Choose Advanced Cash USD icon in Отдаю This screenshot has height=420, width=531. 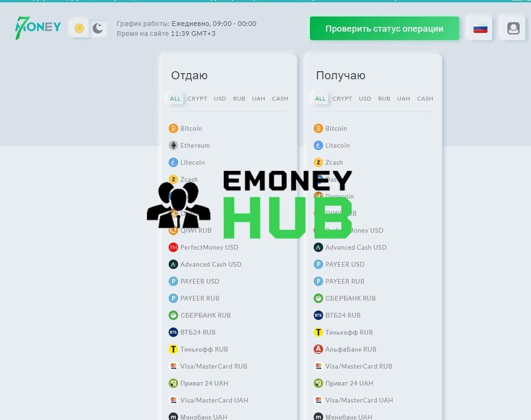(x=173, y=264)
